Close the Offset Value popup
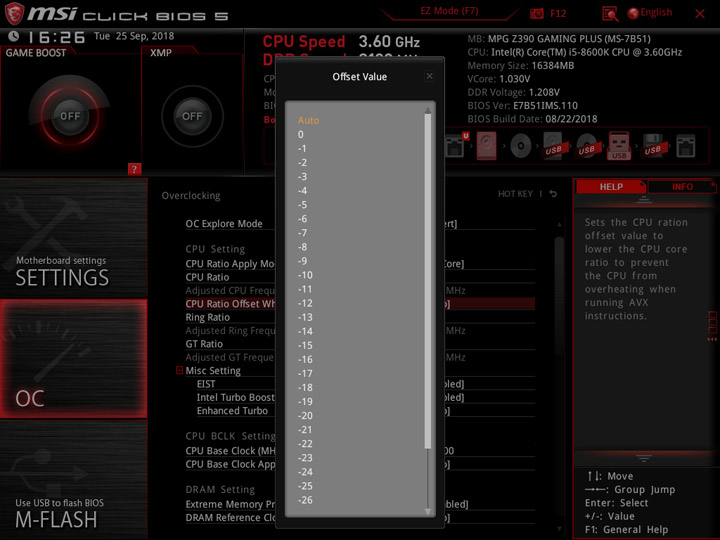The width and height of the screenshot is (720, 540). click(x=429, y=76)
